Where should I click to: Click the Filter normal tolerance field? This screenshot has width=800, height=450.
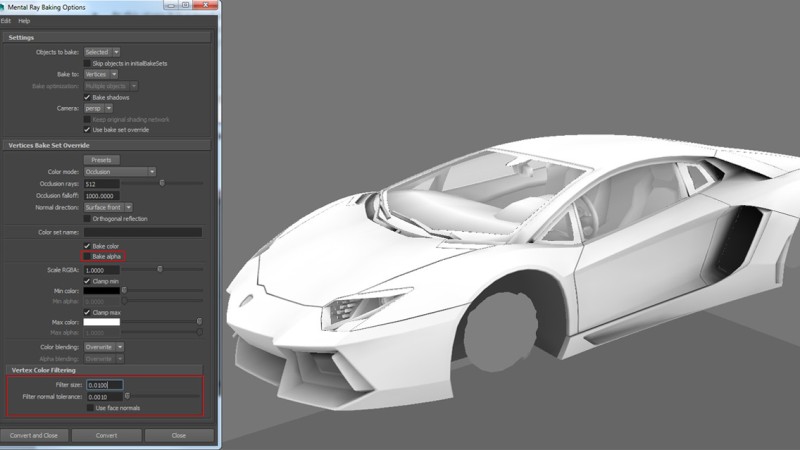tap(105, 397)
